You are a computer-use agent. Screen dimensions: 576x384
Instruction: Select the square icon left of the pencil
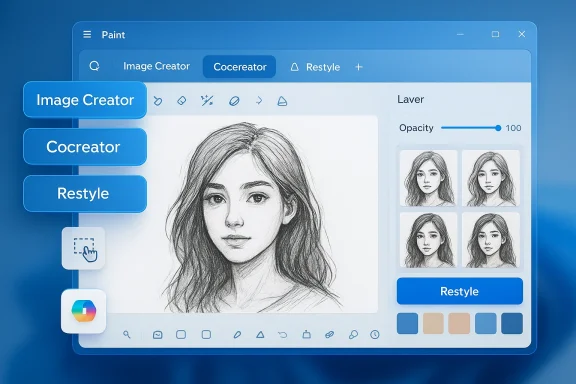[206, 334]
